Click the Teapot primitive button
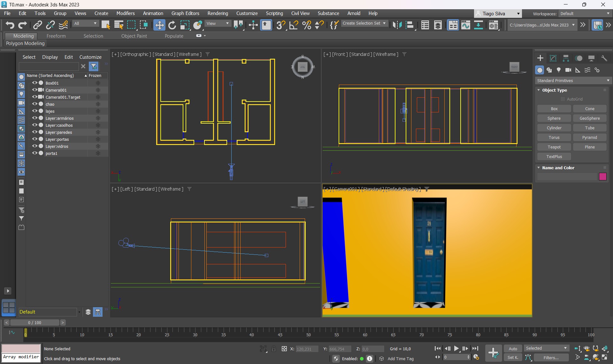Image resolution: width=613 pixels, height=364 pixels. coord(554,147)
